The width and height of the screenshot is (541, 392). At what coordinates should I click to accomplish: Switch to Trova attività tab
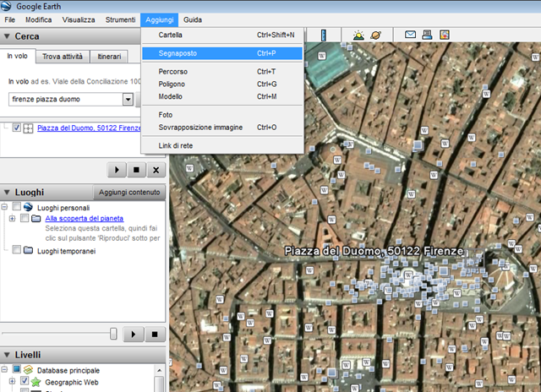[63, 57]
